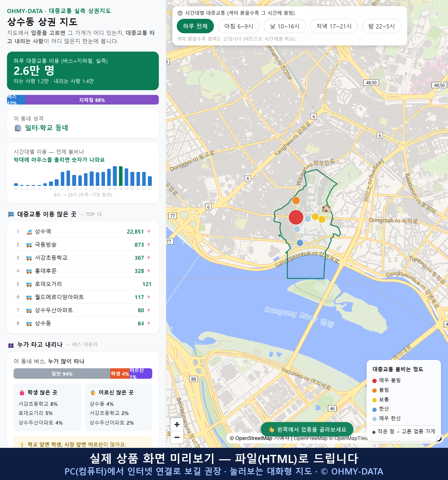Zoom in the map with plus button
This screenshot has width=448, height=480.
177,424
